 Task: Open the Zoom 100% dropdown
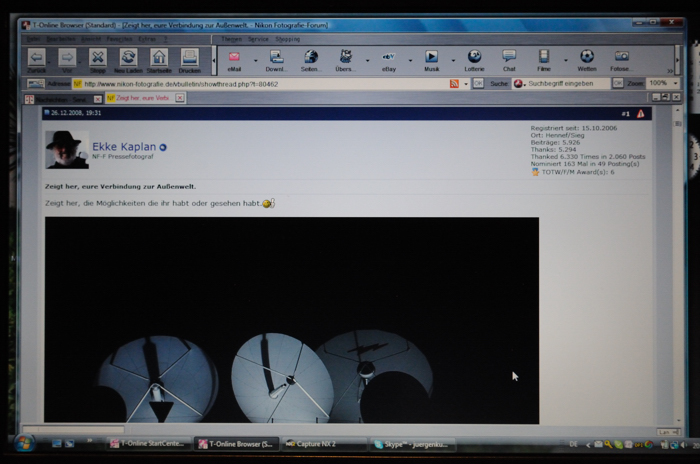coord(675,84)
